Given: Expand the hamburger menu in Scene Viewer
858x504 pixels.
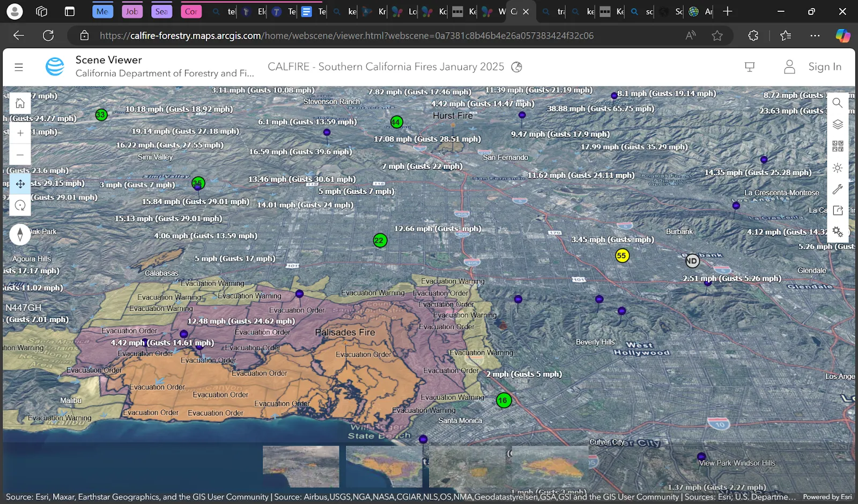Looking at the screenshot, I should pyautogui.click(x=19, y=67).
